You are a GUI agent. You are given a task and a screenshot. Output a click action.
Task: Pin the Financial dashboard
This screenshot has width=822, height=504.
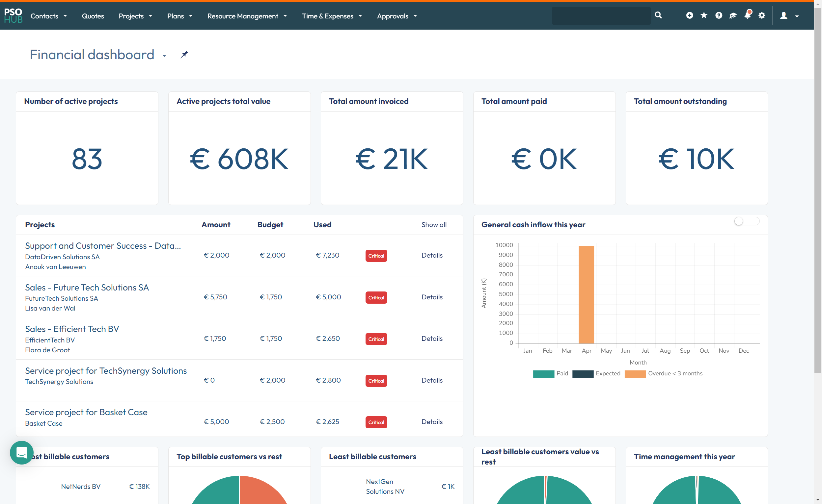tap(184, 54)
